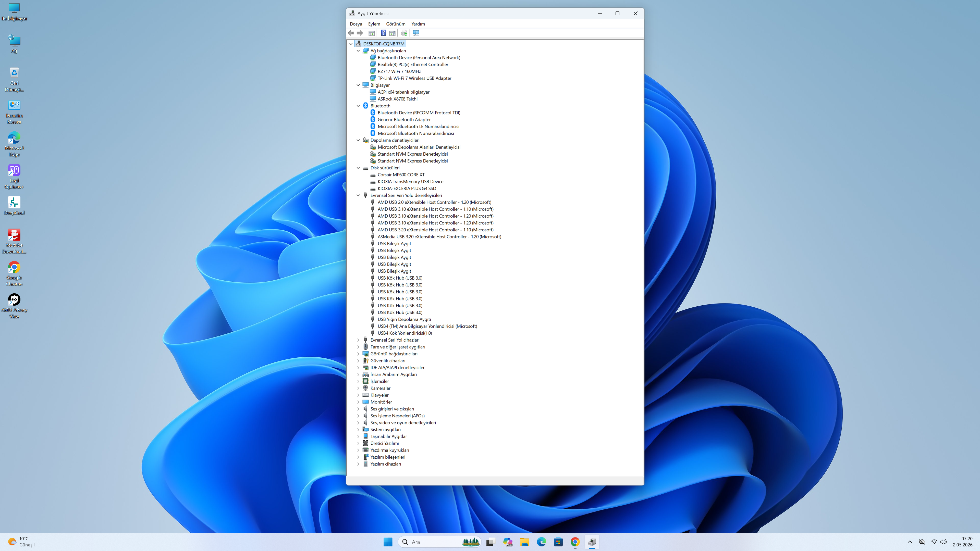Select USB Yığın Depolama Aygıtı

point(404,319)
